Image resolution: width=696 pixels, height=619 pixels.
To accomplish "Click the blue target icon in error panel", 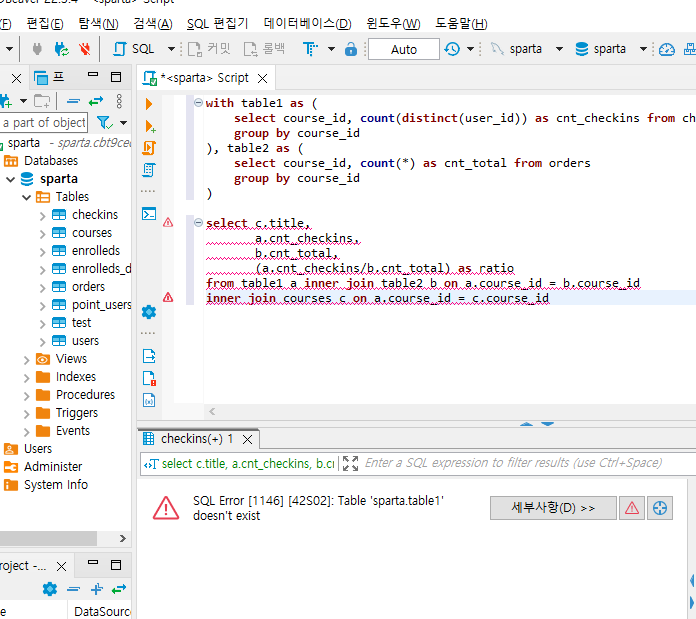I will [660, 508].
